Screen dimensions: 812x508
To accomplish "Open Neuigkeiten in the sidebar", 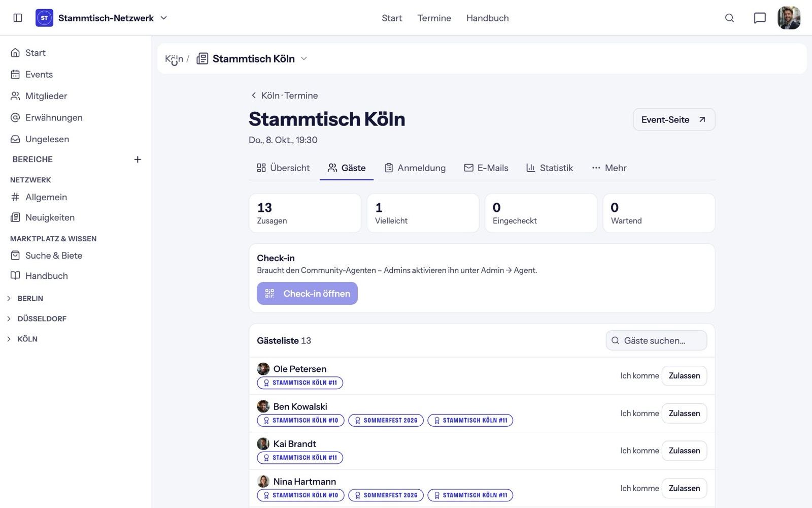I will [76, 217].
